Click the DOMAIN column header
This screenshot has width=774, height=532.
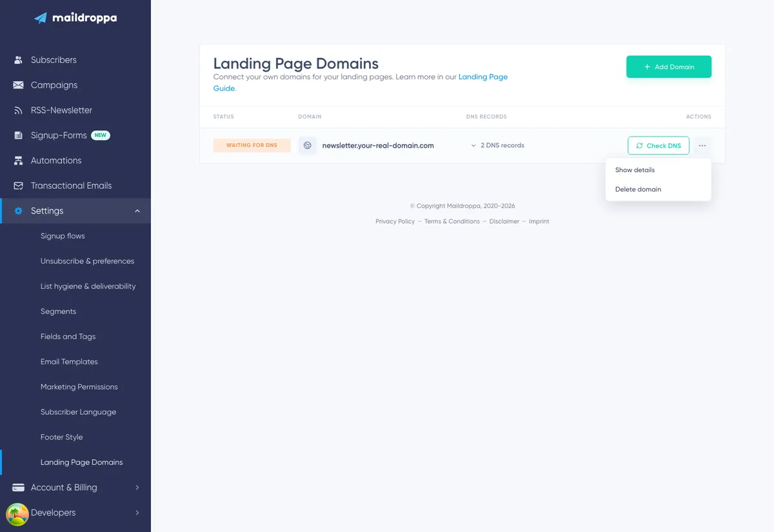coord(310,117)
